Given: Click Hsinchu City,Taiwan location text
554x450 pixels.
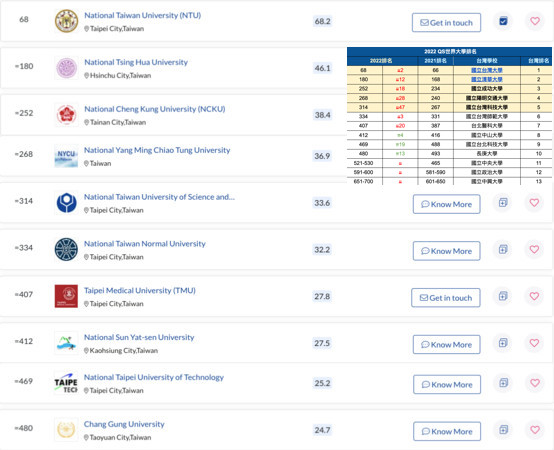Looking at the screenshot, I should (x=120, y=76).
